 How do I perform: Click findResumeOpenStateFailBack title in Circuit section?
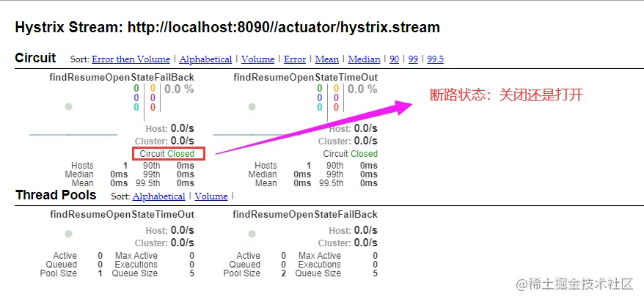coord(122,77)
